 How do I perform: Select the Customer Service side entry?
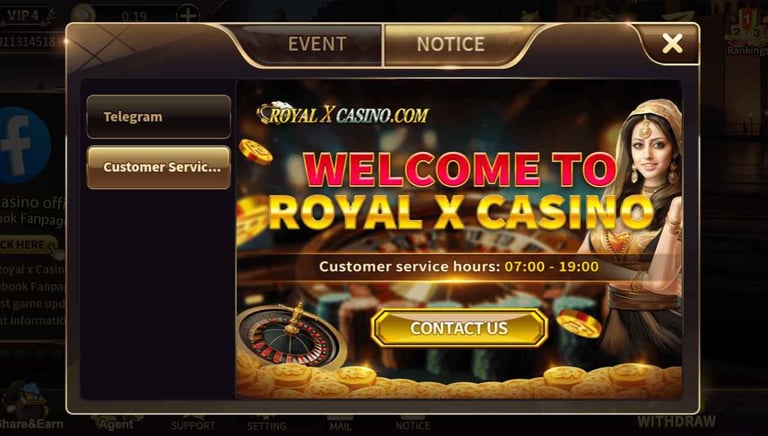click(159, 167)
